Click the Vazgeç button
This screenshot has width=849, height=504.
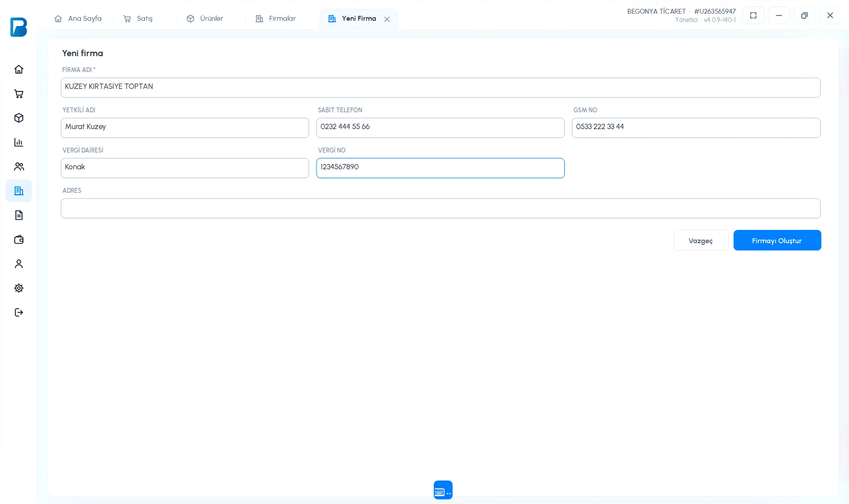pyautogui.click(x=701, y=241)
